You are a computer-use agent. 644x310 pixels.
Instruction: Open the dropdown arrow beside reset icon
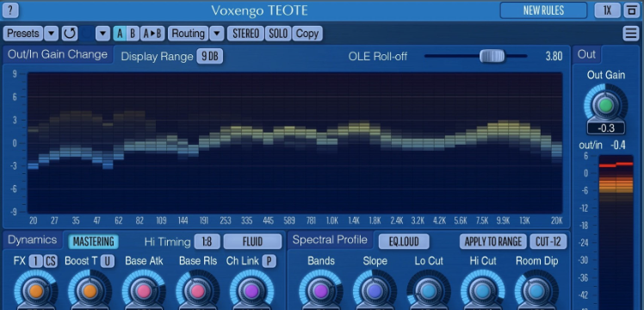point(102,34)
